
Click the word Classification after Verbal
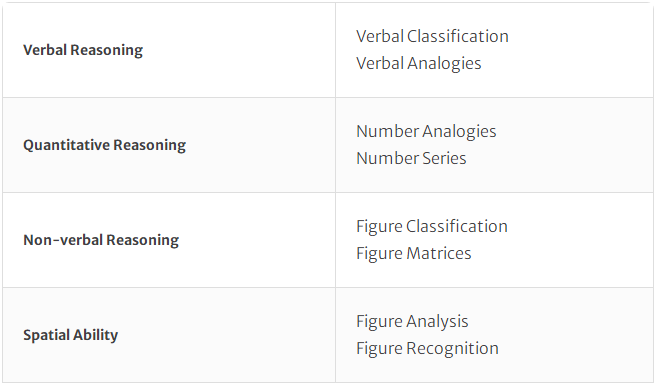pyautogui.click(x=458, y=36)
